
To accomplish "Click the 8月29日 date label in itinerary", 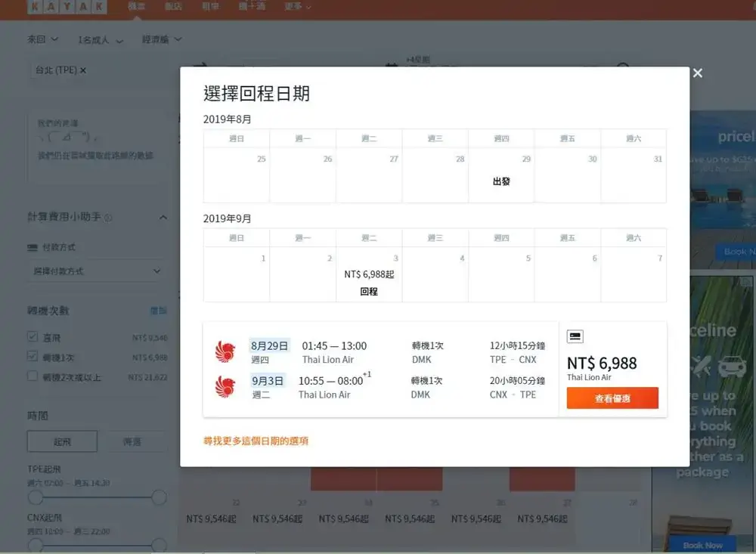I will point(270,345).
